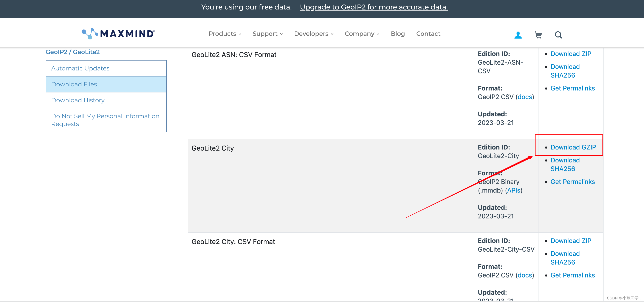Screen dimensions: 644x302
Task: Get Permalinks for GeoLite2 City
Action: (x=572, y=182)
